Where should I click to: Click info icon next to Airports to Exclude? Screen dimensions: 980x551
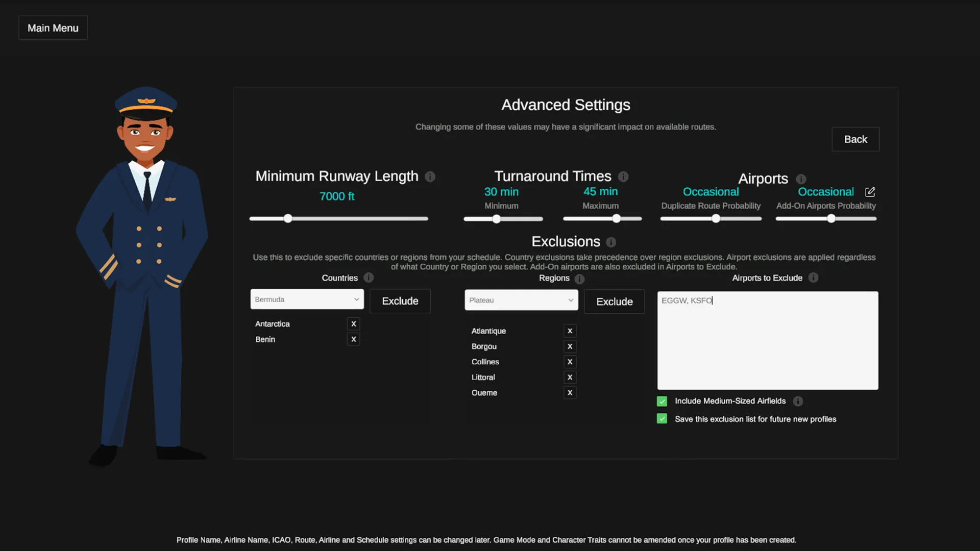tap(813, 278)
